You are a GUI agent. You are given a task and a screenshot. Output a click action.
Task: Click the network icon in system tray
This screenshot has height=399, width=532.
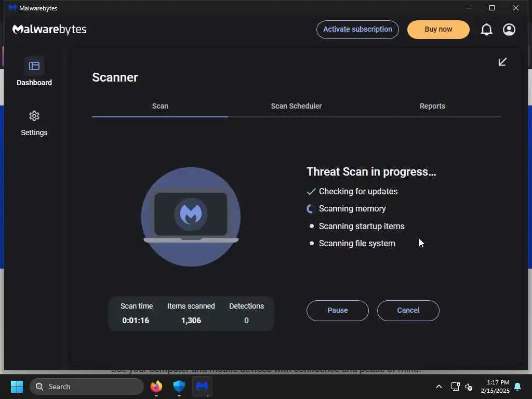point(455,387)
